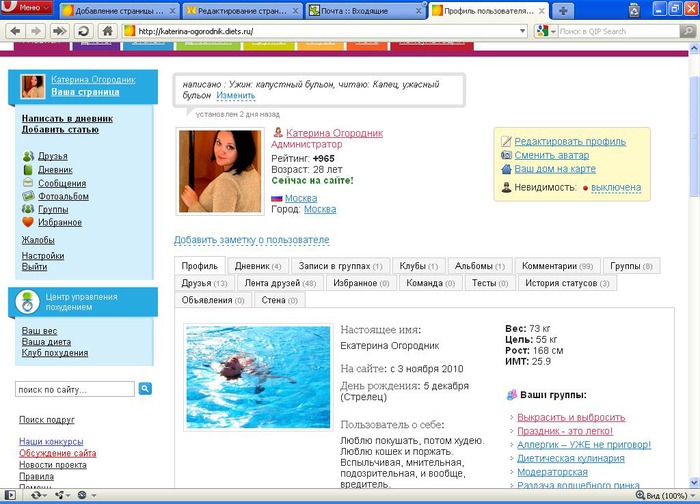Screen dimensions: 700x504
Task: Open the Opera 'Меню' dropdown
Action: tap(27, 9)
